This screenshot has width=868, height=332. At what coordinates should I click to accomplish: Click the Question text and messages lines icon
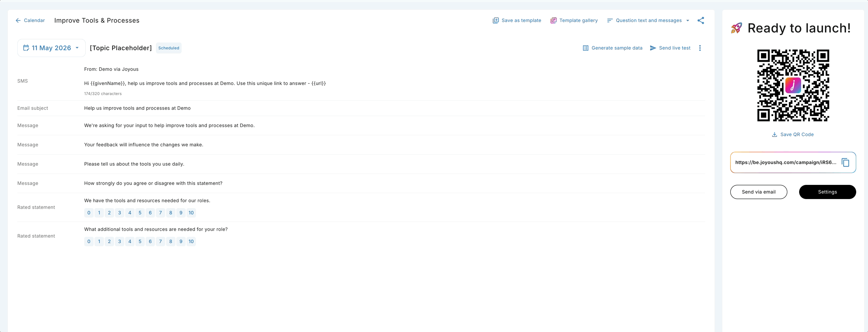pyautogui.click(x=610, y=20)
